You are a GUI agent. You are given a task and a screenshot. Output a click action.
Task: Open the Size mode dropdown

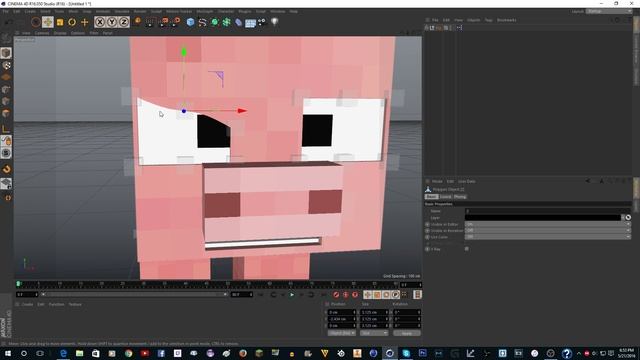[374, 333]
